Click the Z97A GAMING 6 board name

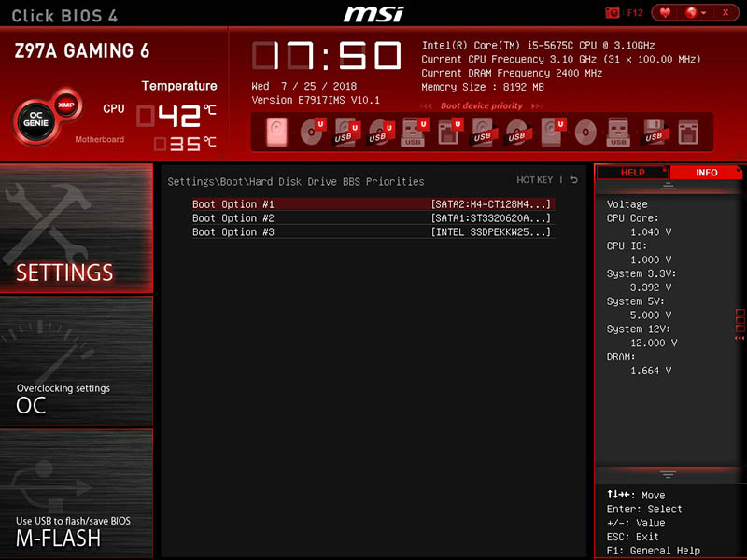click(82, 51)
